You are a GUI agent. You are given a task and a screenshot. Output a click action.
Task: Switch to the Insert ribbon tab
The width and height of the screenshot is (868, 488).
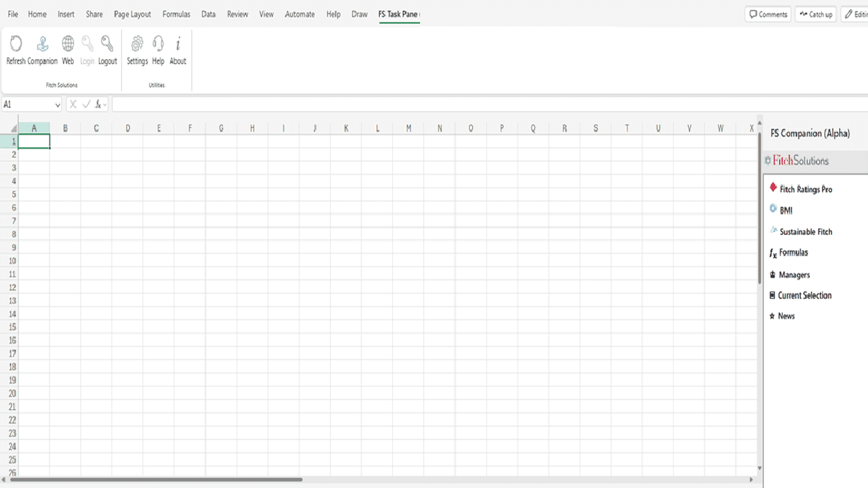[x=66, y=14]
